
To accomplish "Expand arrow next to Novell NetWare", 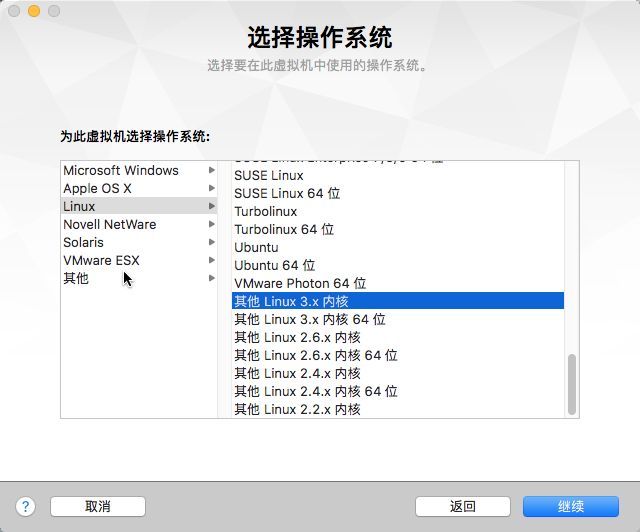I will click(211, 224).
